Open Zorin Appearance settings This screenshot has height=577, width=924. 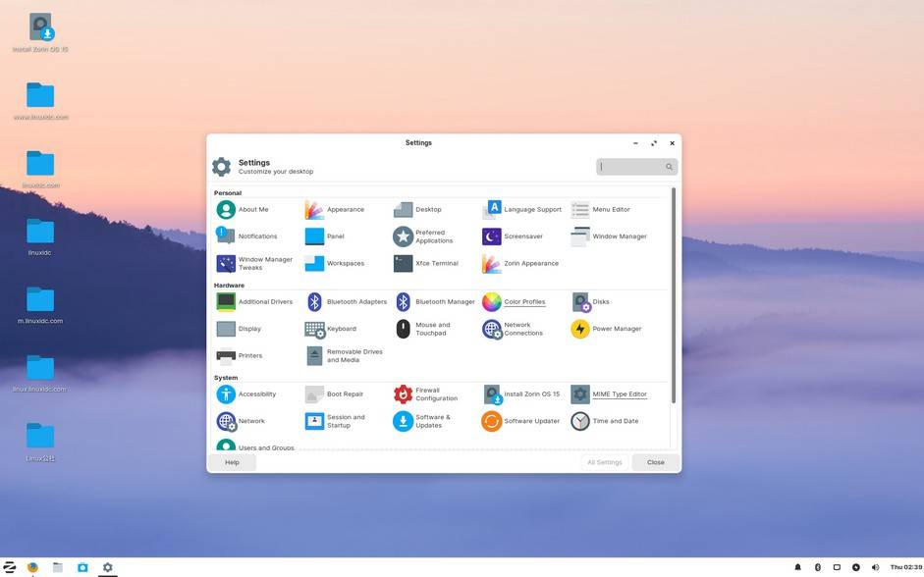(x=530, y=263)
